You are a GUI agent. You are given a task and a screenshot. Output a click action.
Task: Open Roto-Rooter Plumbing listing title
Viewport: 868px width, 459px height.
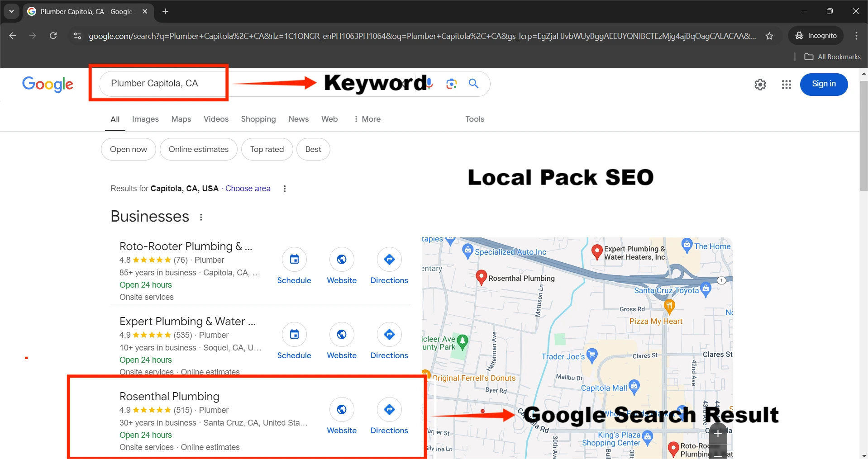[186, 246]
